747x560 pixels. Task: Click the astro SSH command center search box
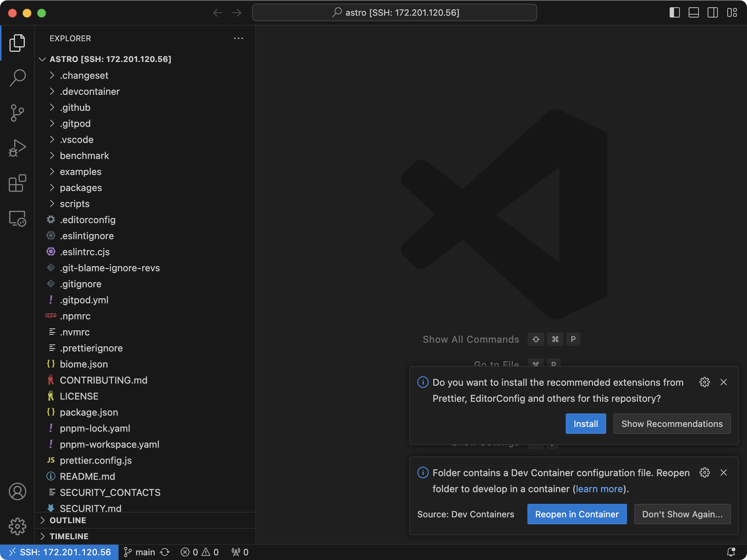coord(394,13)
